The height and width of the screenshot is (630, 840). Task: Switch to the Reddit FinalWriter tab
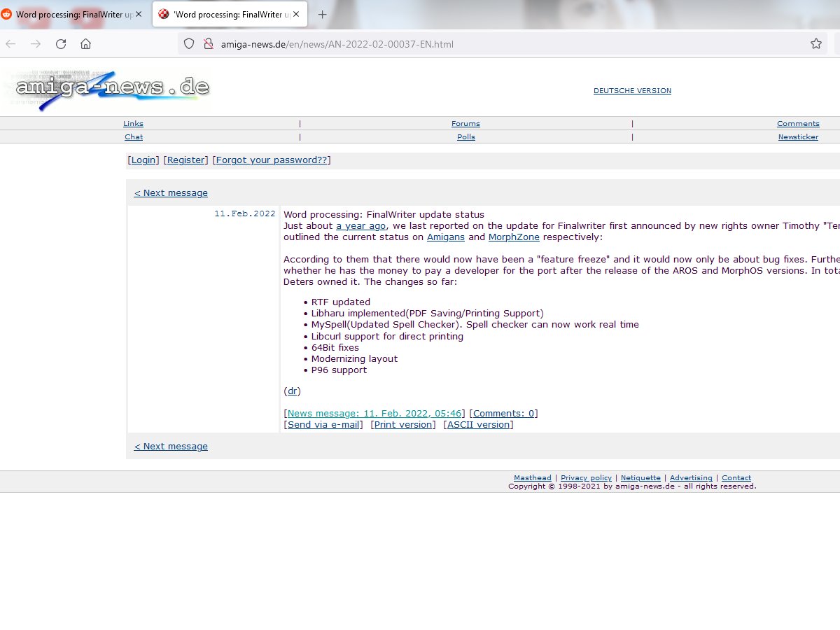point(70,15)
